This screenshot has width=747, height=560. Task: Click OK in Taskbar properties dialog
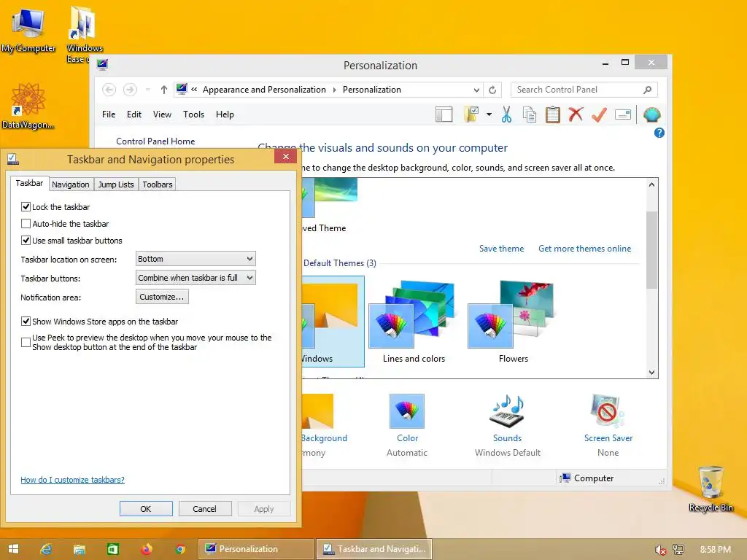(146, 508)
